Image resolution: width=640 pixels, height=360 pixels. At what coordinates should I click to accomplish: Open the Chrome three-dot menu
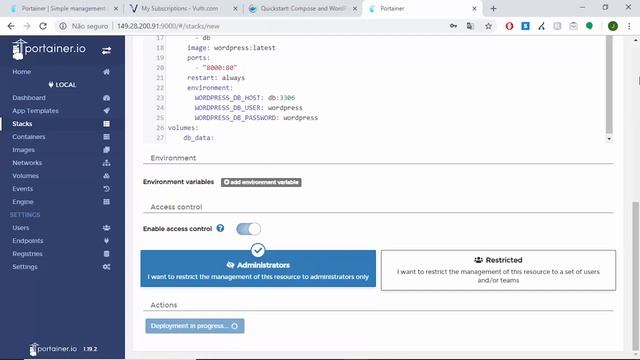[x=629, y=26]
